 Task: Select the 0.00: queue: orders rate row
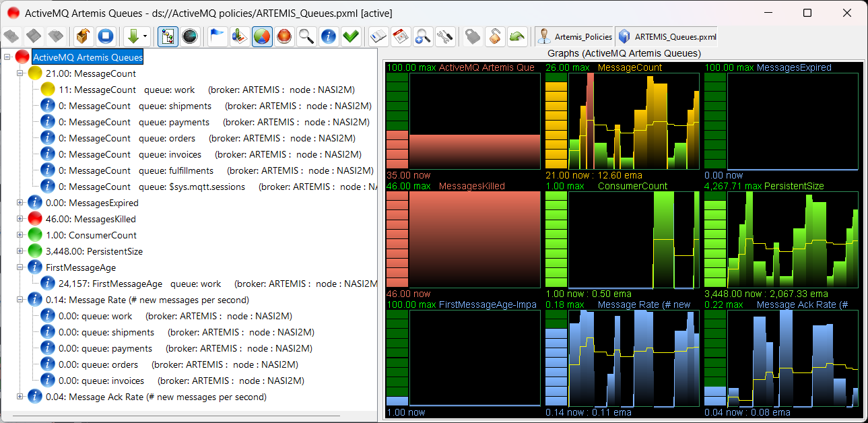(178, 364)
